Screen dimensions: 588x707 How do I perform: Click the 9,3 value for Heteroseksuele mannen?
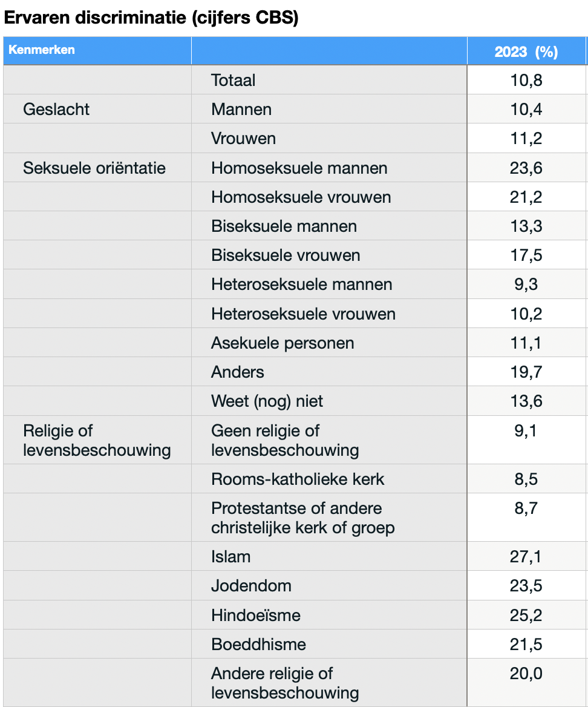(x=526, y=284)
